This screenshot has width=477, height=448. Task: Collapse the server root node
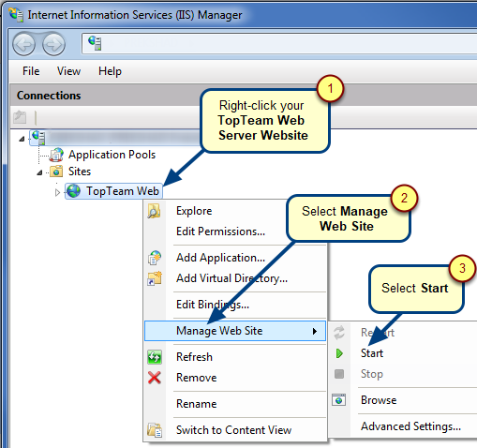[x=22, y=139]
